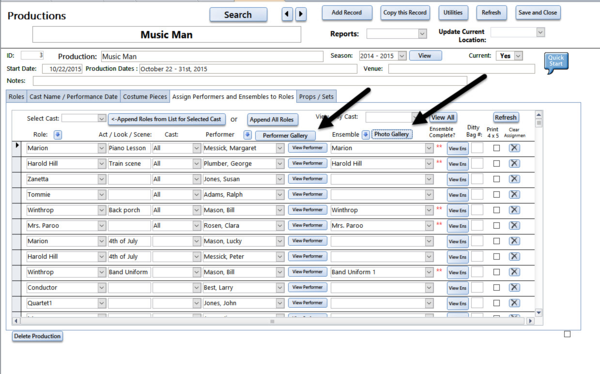The image size is (600, 374).
Task: Click the blue arrow icon beside Role
Action: pos(57,135)
